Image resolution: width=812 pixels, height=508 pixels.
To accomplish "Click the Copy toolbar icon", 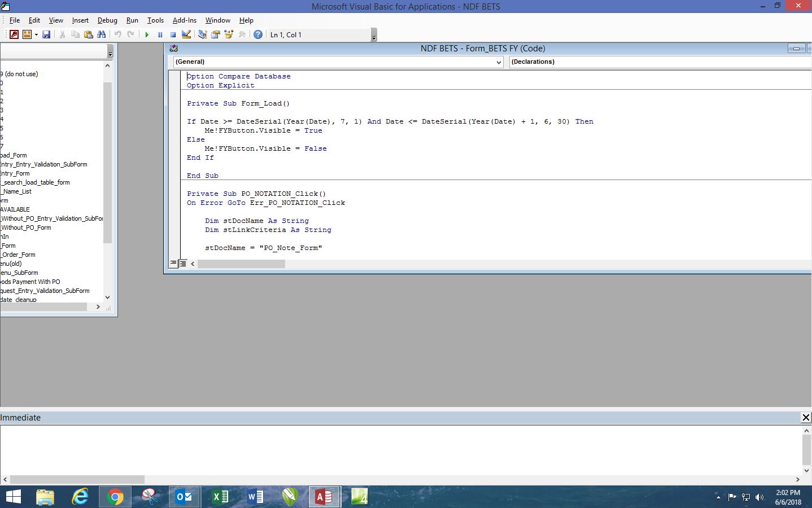I will (x=75, y=34).
